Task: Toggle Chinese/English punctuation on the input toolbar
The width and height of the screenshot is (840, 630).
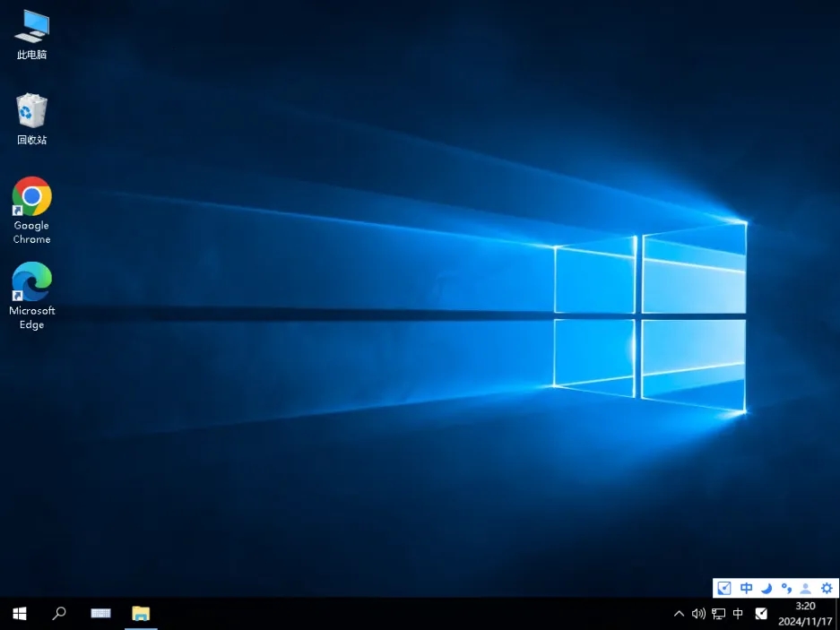Action: pyautogui.click(x=786, y=589)
